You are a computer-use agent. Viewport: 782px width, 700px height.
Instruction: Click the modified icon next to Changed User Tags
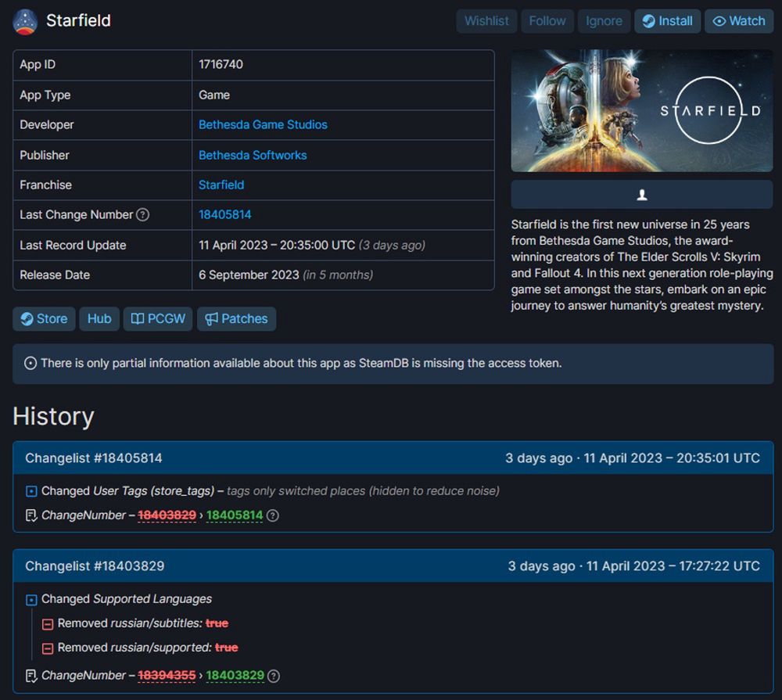pyautogui.click(x=31, y=491)
